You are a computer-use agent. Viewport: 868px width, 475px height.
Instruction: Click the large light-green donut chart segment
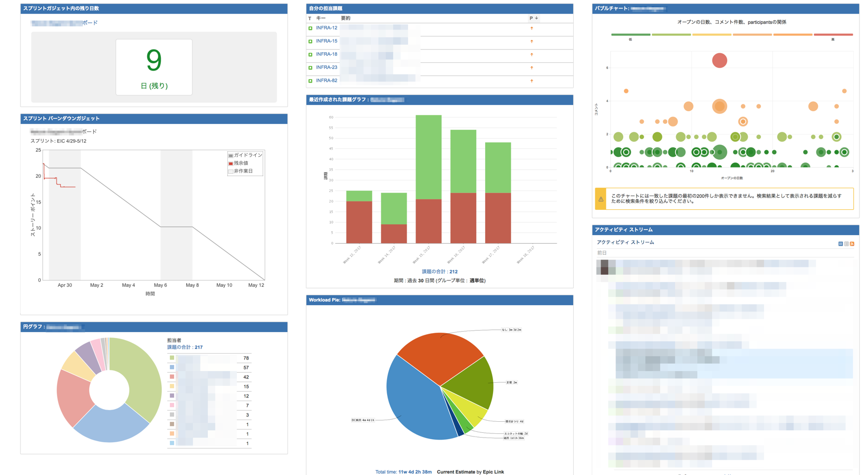click(143, 375)
